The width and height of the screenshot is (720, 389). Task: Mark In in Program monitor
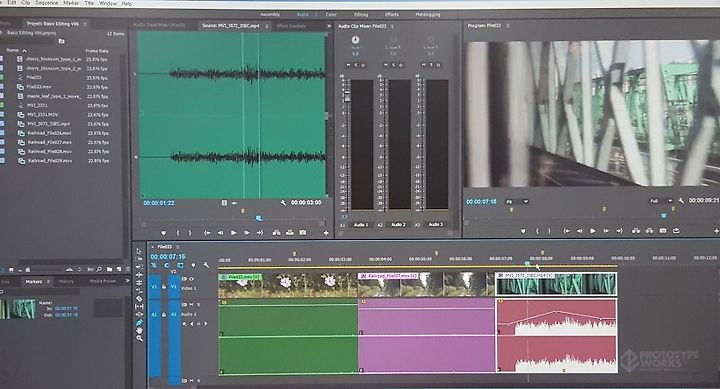(x=537, y=231)
